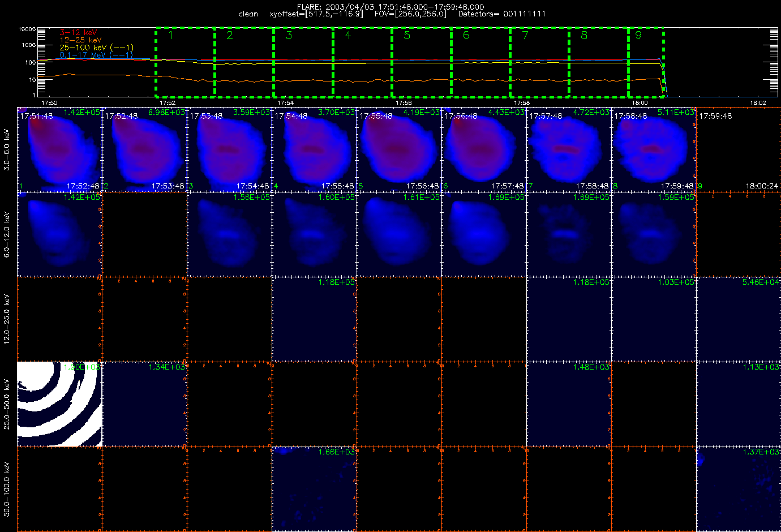Open the 50.0-100.0 keV panel labeled 1.37E+03

pos(739,489)
